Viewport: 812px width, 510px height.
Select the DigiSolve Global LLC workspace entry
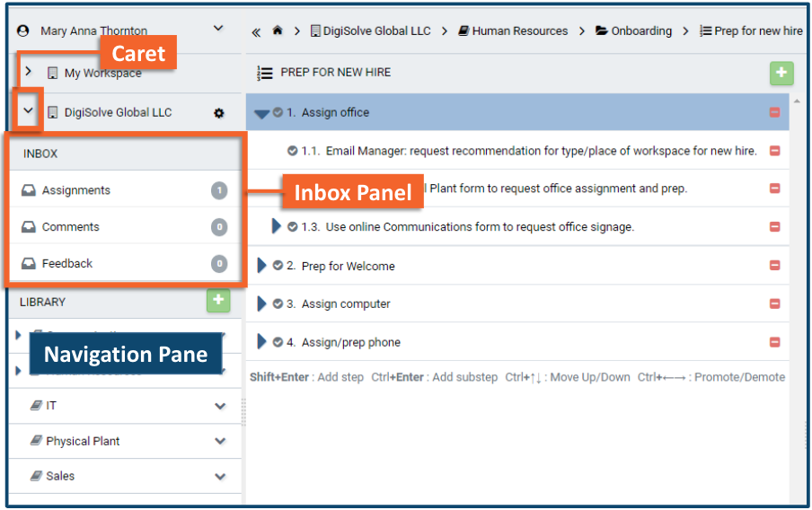pyautogui.click(x=118, y=112)
